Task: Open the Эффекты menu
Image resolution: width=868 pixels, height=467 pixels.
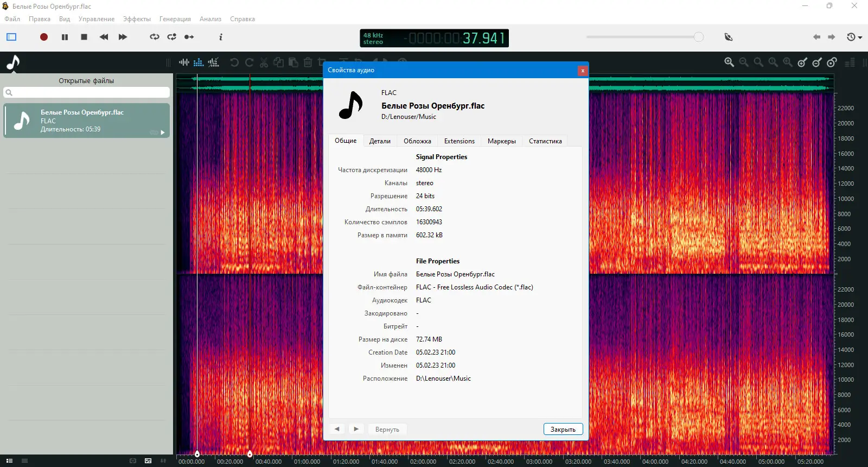Action: tap(137, 19)
